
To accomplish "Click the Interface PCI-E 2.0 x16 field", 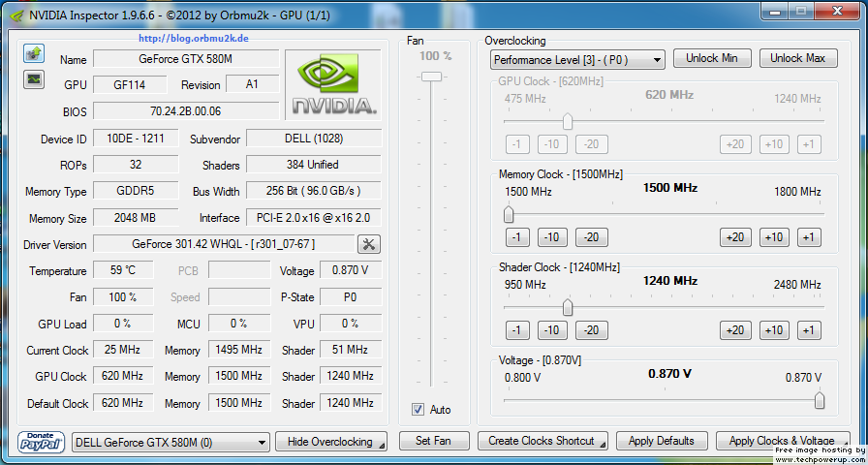I will point(314,217).
